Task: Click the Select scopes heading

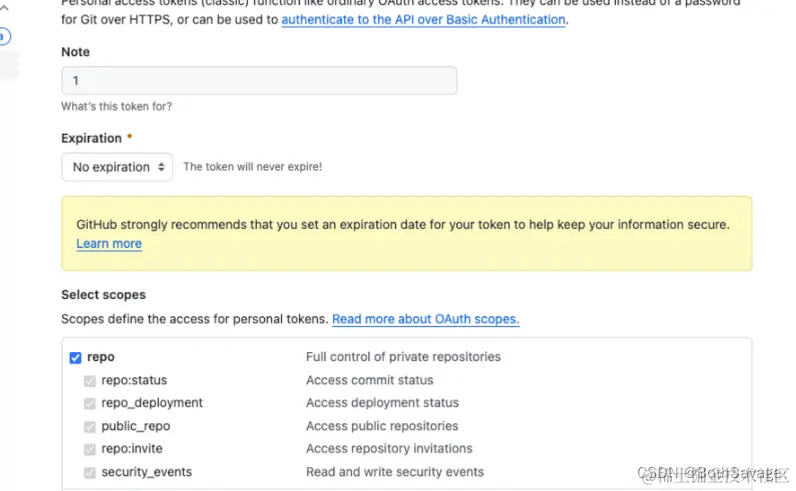Action: pyautogui.click(x=103, y=295)
